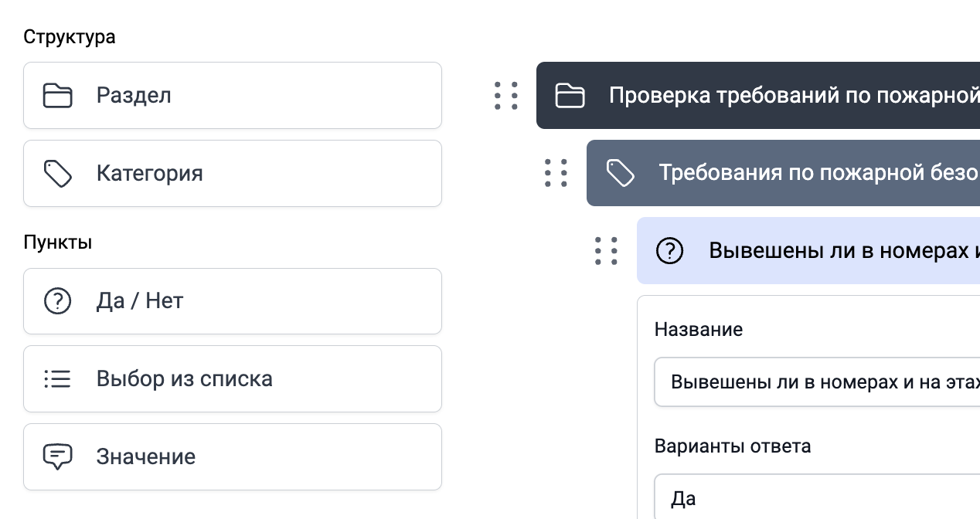
Task: Click question icon in the Вывешены ли row
Action: [x=669, y=251]
